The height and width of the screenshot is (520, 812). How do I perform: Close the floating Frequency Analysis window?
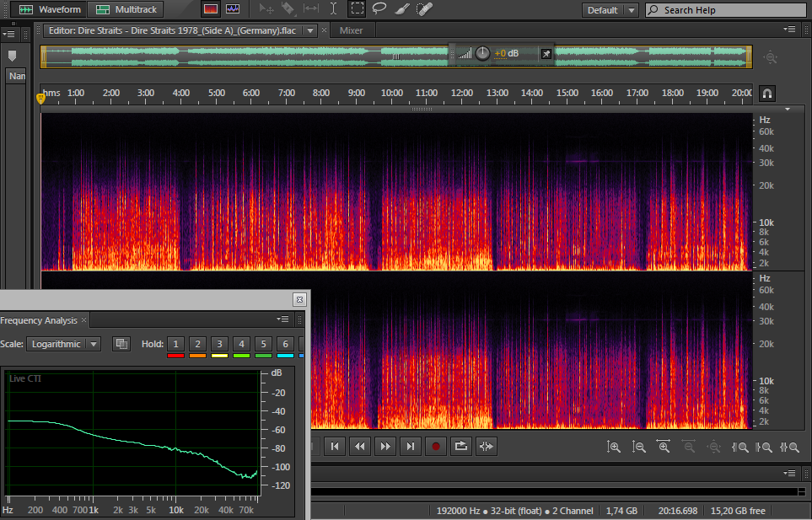(x=299, y=299)
